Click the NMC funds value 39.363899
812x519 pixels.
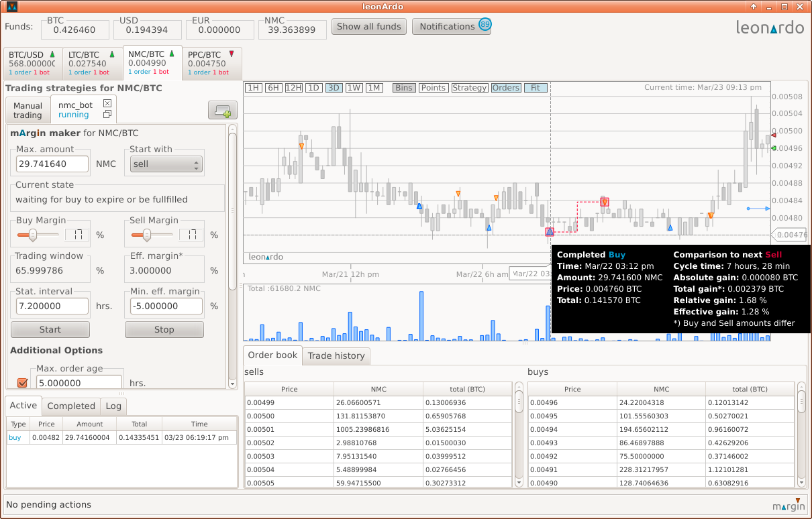tap(291, 30)
